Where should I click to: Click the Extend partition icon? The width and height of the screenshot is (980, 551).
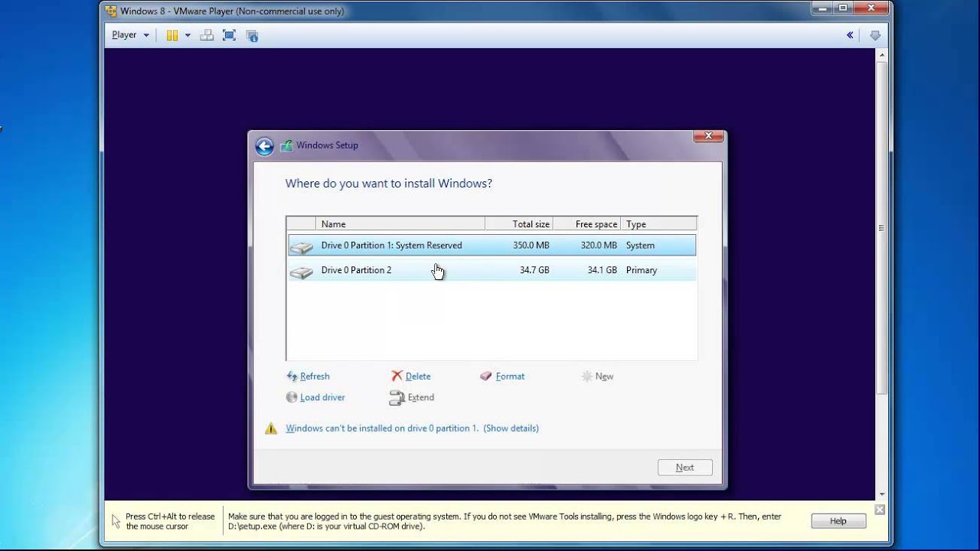pyautogui.click(x=397, y=398)
